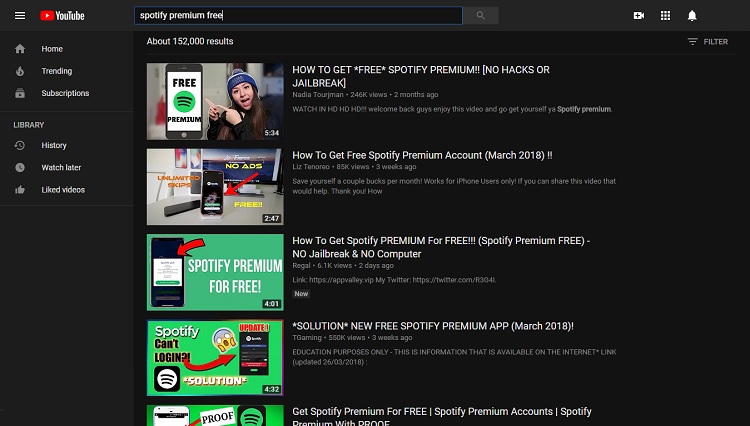The width and height of the screenshot is (750, 426).
Task: Click the 2:47 duration badge
Action: (x=272, y=218)
